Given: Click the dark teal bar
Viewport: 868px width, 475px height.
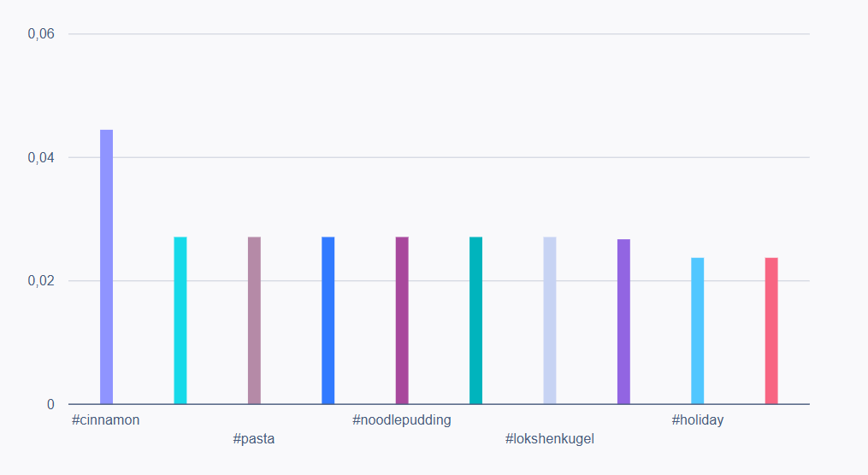Looking at the screenshot, I should tap(475, 320).
